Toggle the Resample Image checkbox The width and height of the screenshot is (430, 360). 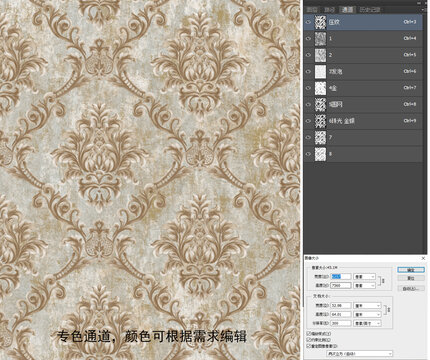pyautogui.click(x=309, y=346)
